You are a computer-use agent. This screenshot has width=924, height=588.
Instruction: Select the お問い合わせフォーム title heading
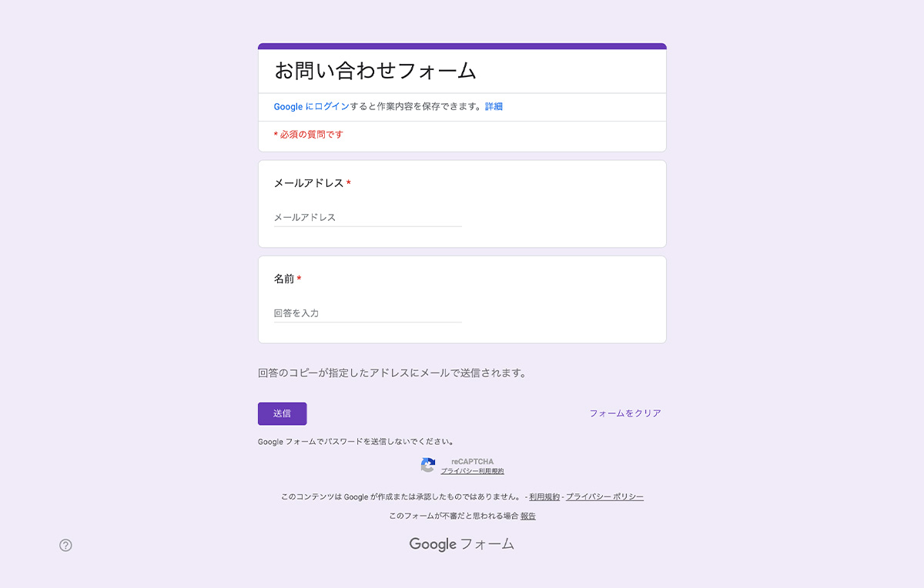[x=376, y=71]
